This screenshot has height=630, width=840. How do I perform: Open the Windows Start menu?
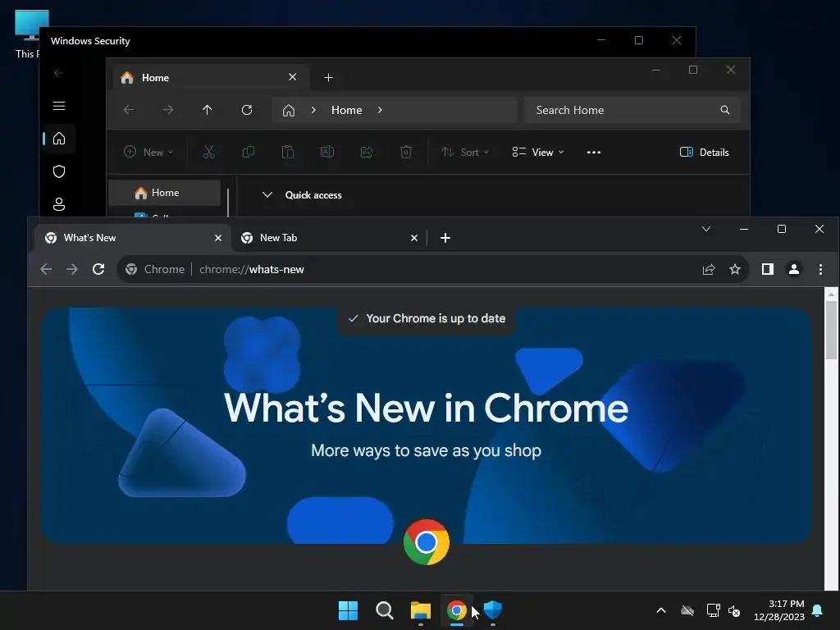point(348,610)
